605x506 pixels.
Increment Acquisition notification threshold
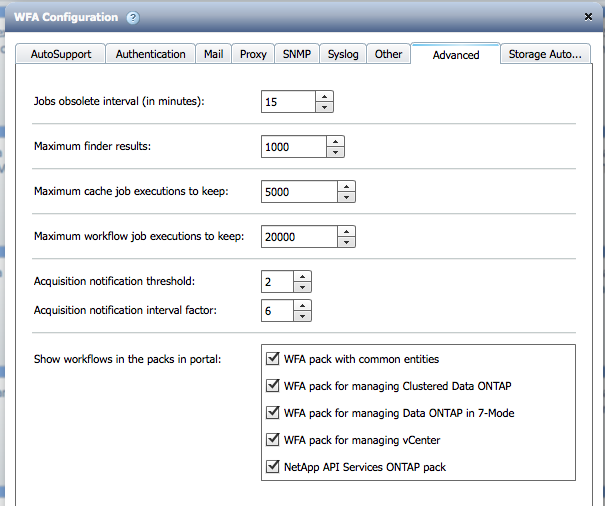tap(302, 276)
